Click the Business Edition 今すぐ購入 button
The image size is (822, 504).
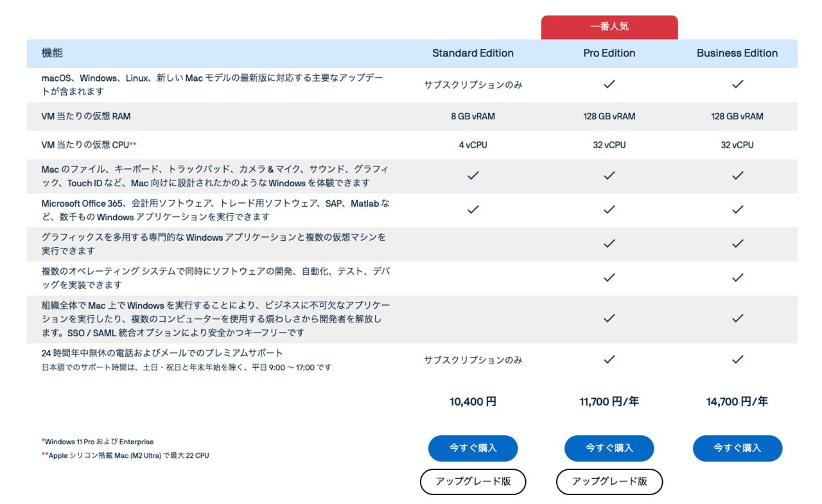[x=737, y=448]
